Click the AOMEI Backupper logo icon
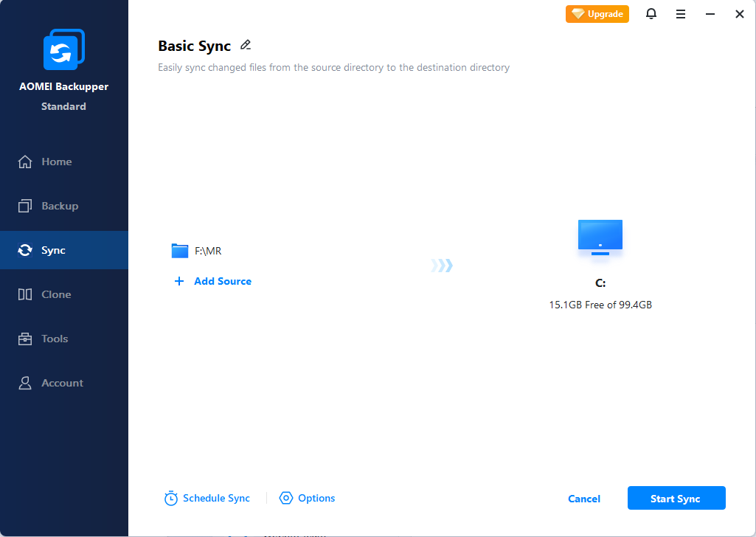 [64, 49]
